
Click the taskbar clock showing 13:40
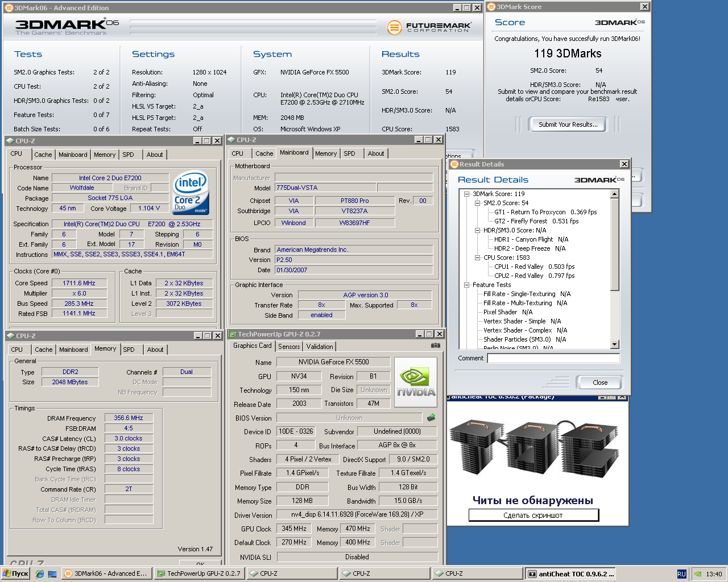714,574
